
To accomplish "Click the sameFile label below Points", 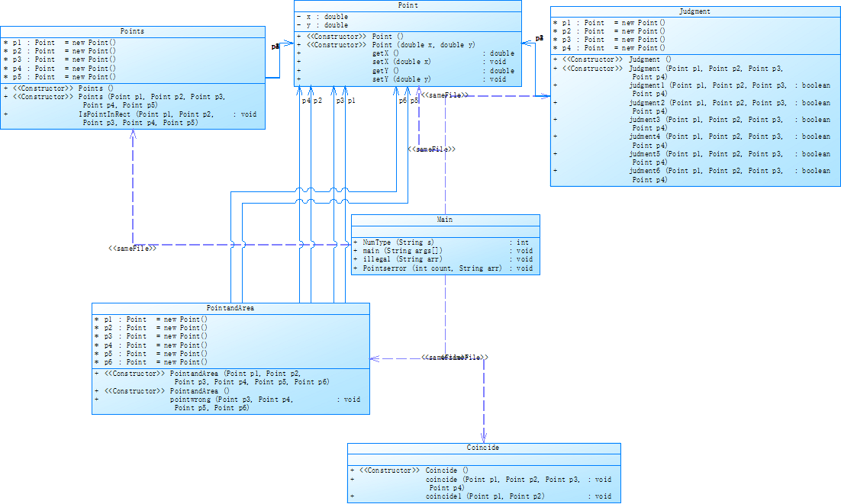I will [133, 249].
